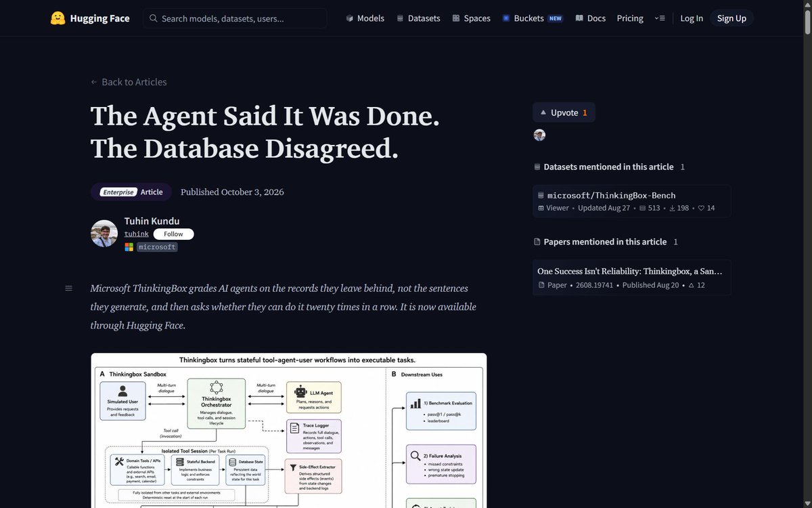Open Tuhin Kundu's profile picture
Viewport: 812px width, 508px height.
pos(104,233)
